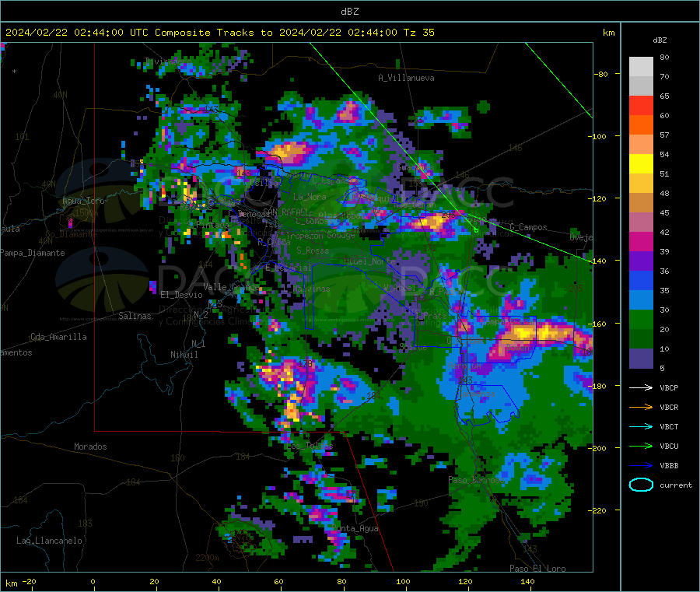Click the small green circle track marker near C_Campos
This screenshot has width=700, height=592.
pyautogui.click(x=476, y=230)
